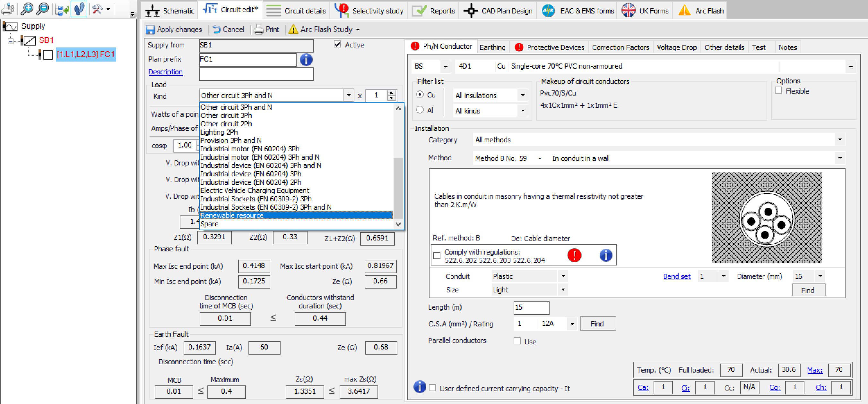Screen dimensions: 868x404
Task: Click the Max: temperature link
Action: (x=814, y=370)
